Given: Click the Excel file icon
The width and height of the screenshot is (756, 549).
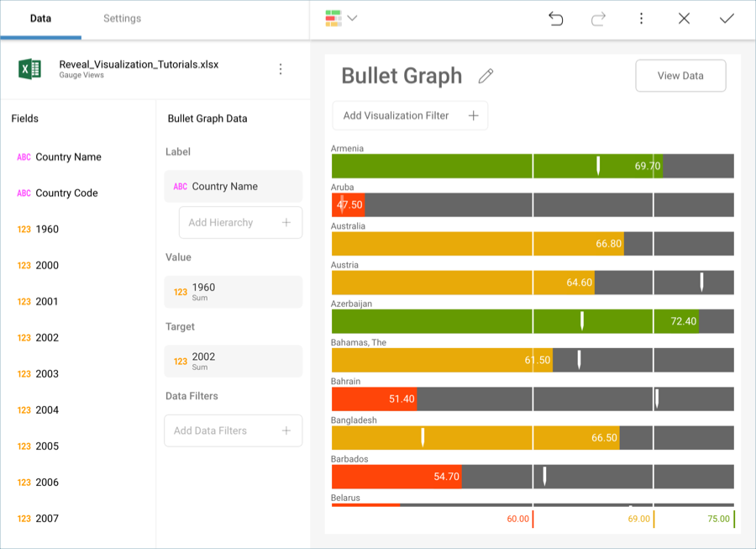Looking at the screenshot, I should click(x=30, y=69).
